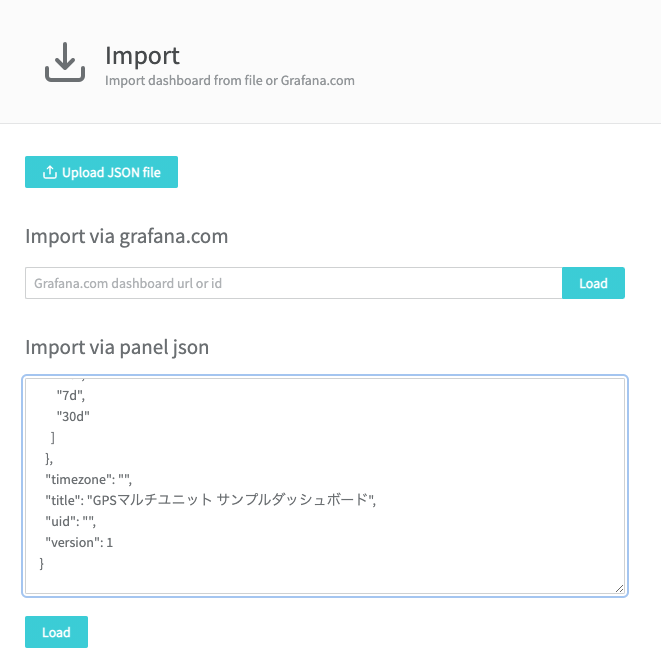Place cursor after the final closing brace

pos(44,563)
